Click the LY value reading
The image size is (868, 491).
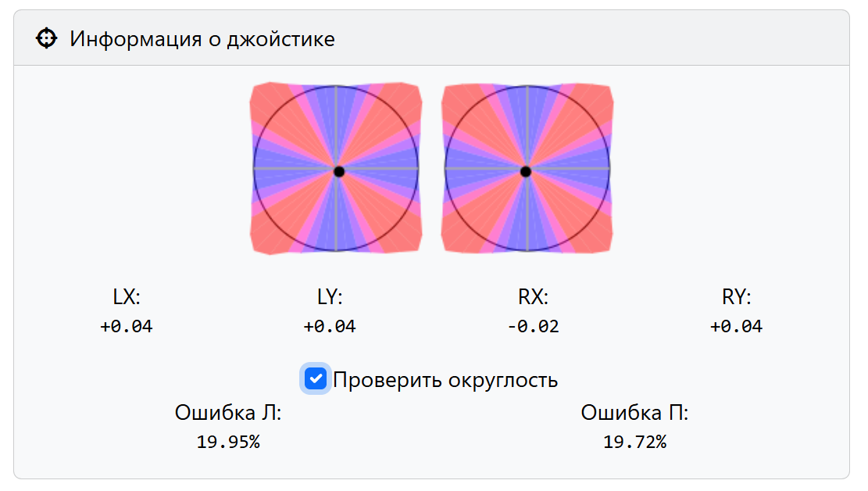pyautogui.click(x=330, y=327)
